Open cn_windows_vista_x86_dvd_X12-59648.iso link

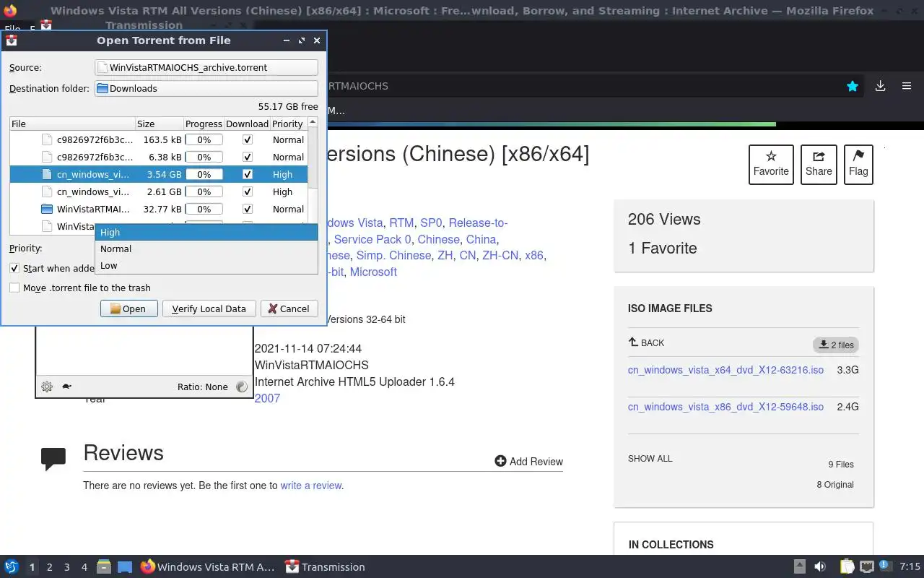(x=725, y=407)
